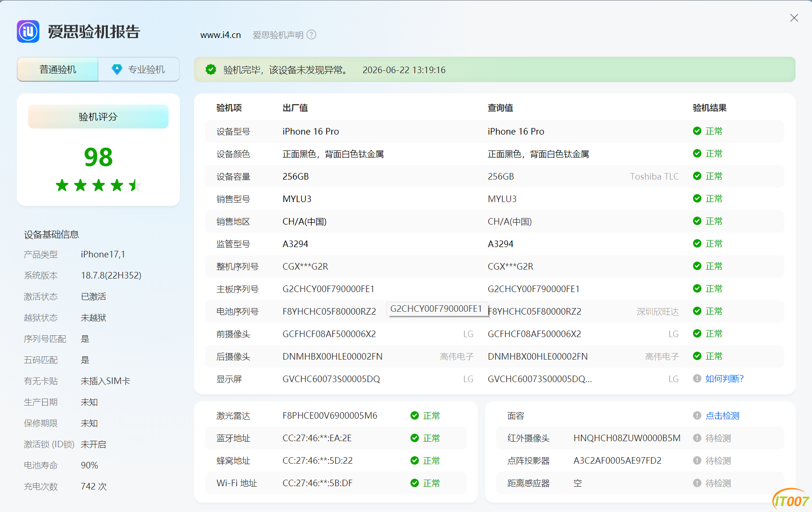Switch to the 专业验机 tab
Viewport: 812px width, 512px height.
[139, 69]
